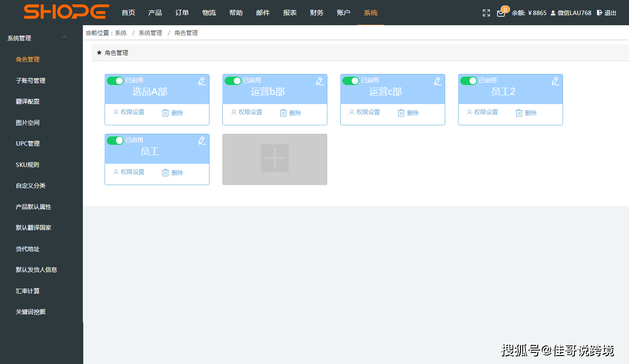Click the delete trash icon on 运营b部 card
Viewport: 629px width, 364px height.
[x=283, y=112]
